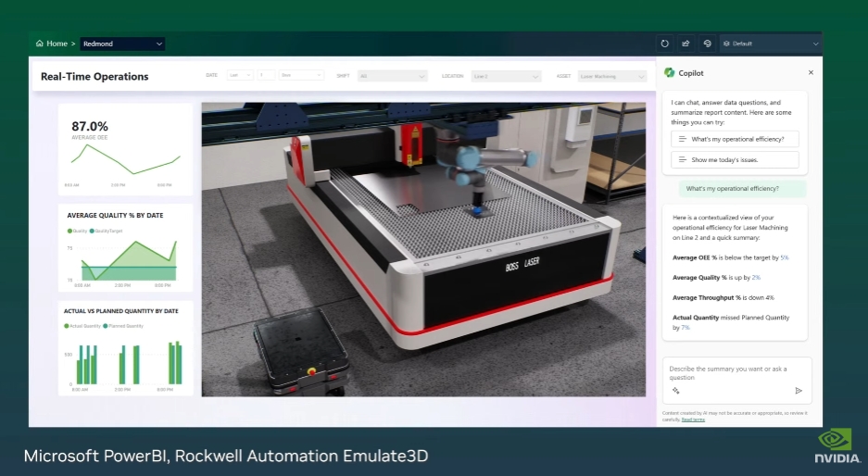Screen dimensions: 868x476
Task: Click the Date number input box
Action: click(x=266, y=75)
